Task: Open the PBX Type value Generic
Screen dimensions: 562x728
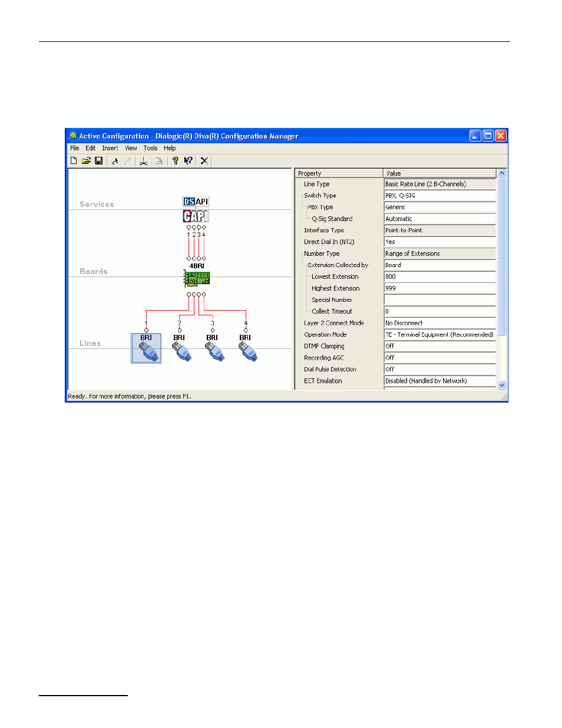Action: 439,207
